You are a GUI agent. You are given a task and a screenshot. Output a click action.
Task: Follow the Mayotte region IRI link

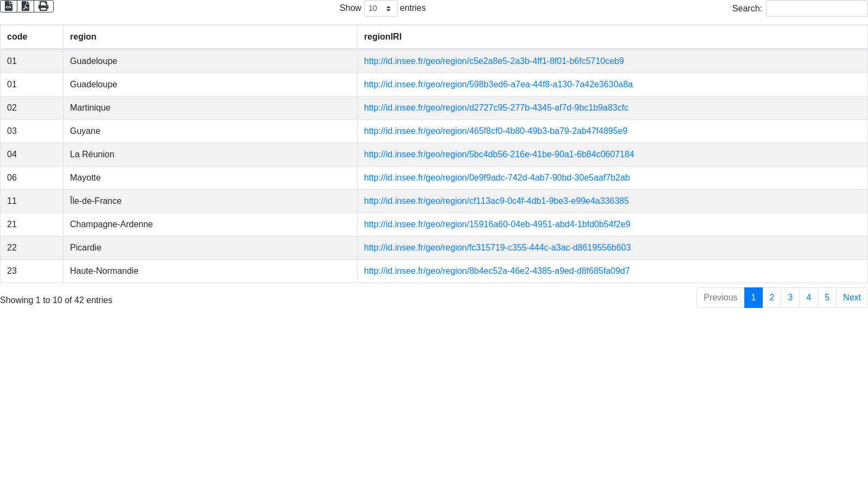click(x=496, y=178)
